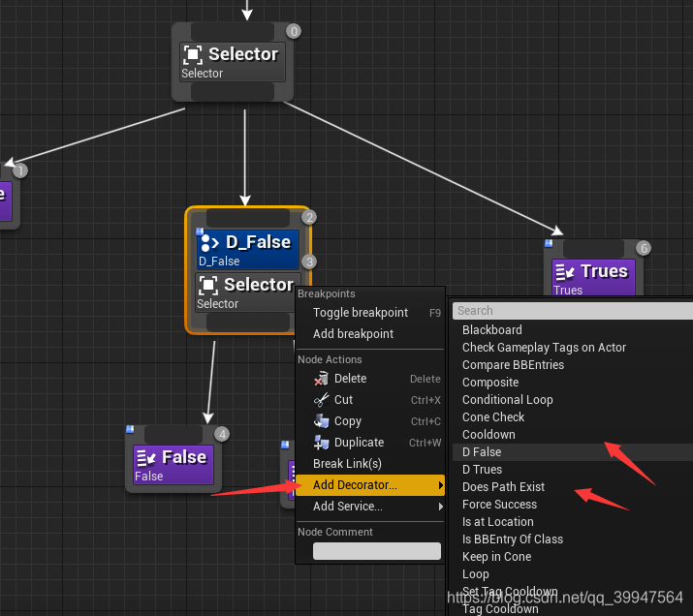Click the Copy icon in menu
Image resolution: width=693 pixels, height=616 pixels.
(x=322, y=420)
